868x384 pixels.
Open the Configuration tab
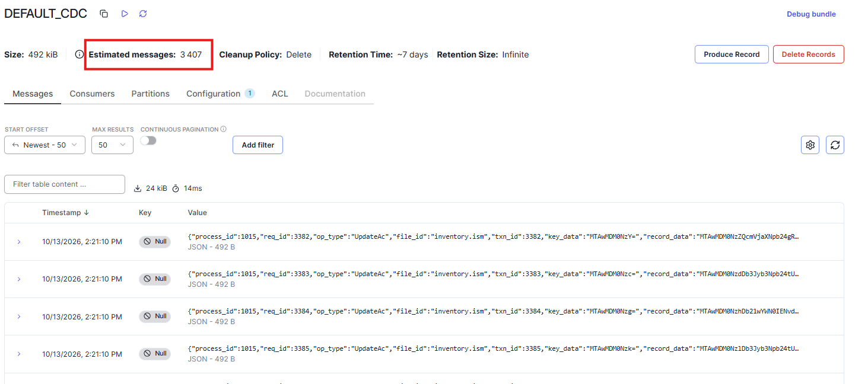click(220, 94)
